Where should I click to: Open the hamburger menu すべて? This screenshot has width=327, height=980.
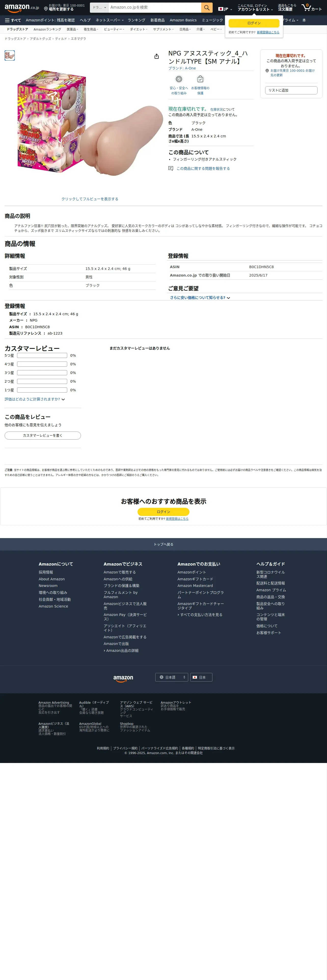click(13, 20)
